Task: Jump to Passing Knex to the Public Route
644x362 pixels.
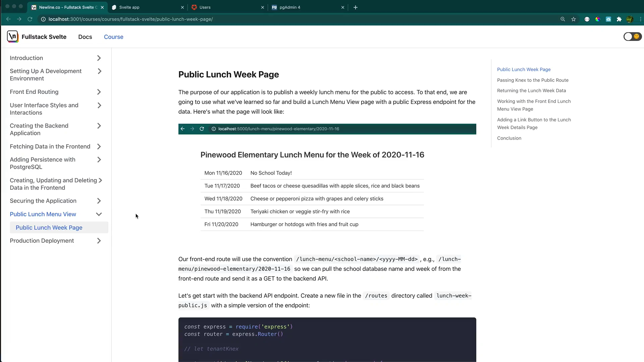Action: coord(533,80)
